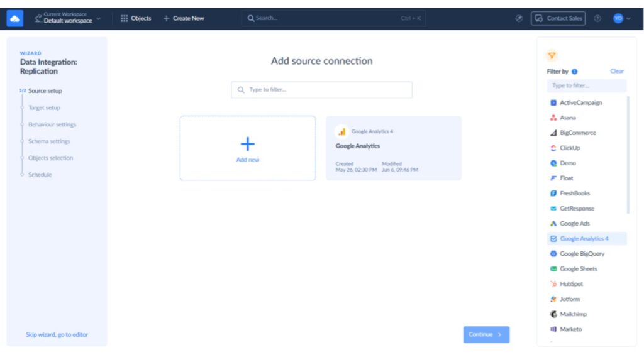Viewport: 644px width, 362px height.
Task: Go to the Schedule step
Action: click(40, 175)
